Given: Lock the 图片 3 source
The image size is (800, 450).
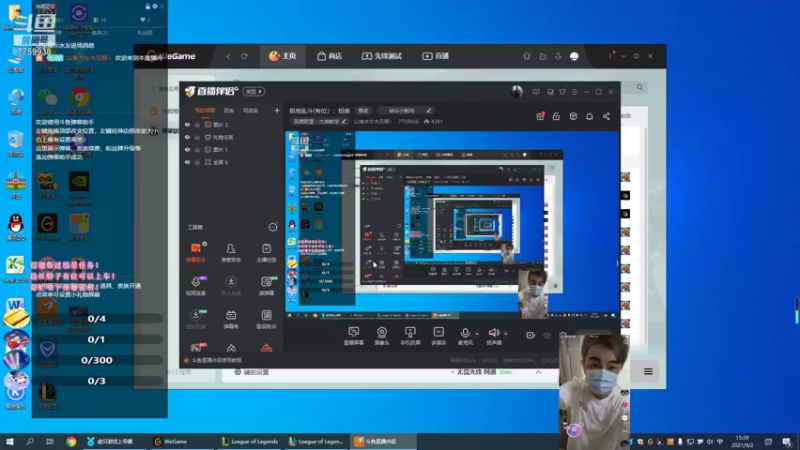Looking at the screenshot, I should [197, 124].
